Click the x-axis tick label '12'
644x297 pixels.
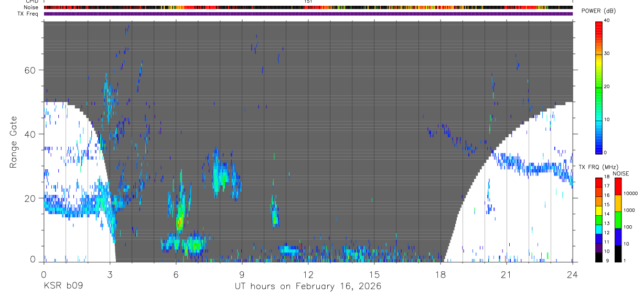(308, 274)
